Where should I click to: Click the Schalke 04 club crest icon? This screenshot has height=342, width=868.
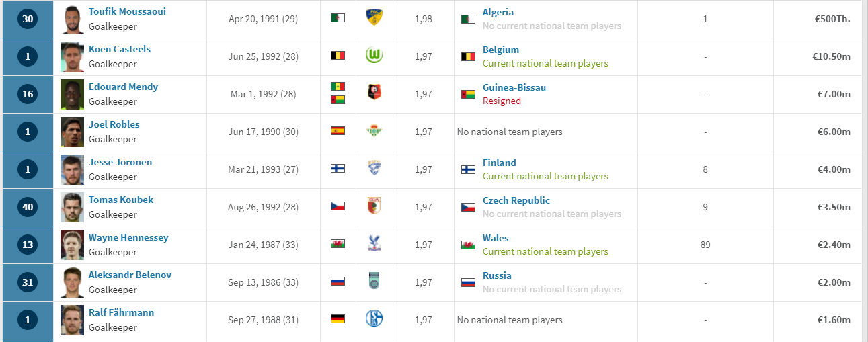(x=374, y=319)
